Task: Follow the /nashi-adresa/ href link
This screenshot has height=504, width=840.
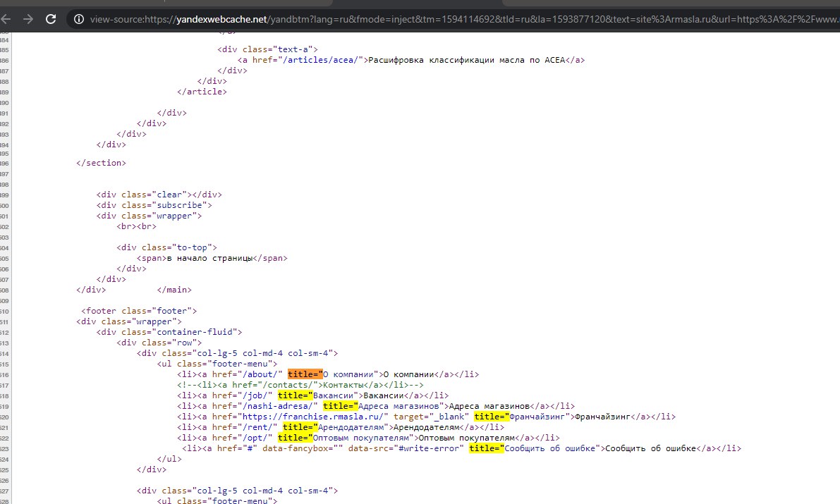Action: point(277,406)
